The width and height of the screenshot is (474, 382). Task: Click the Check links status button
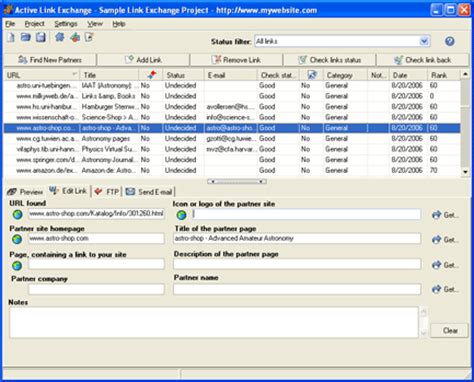[x=330, y=60]
